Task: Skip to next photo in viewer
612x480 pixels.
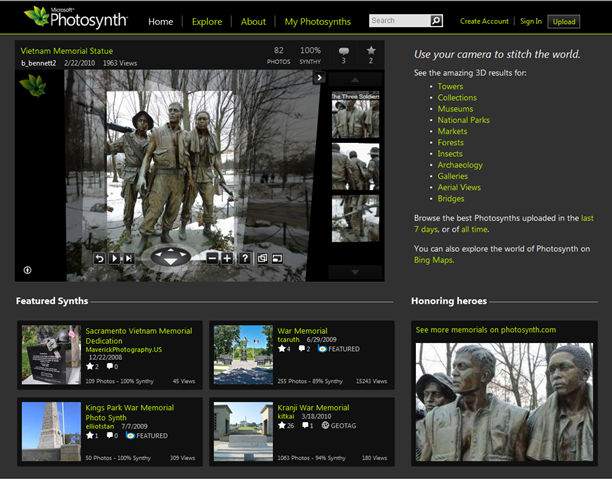Action: (129, 258)
